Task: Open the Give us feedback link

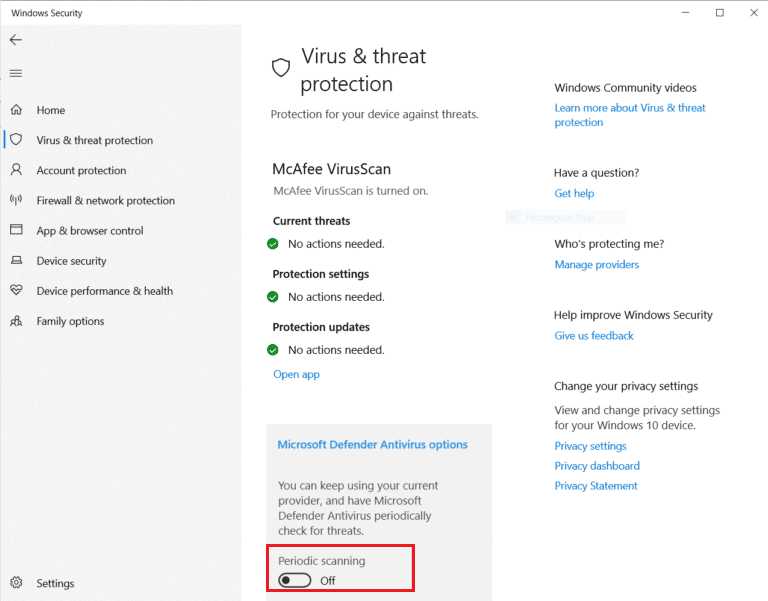Action: click(594, 336)
